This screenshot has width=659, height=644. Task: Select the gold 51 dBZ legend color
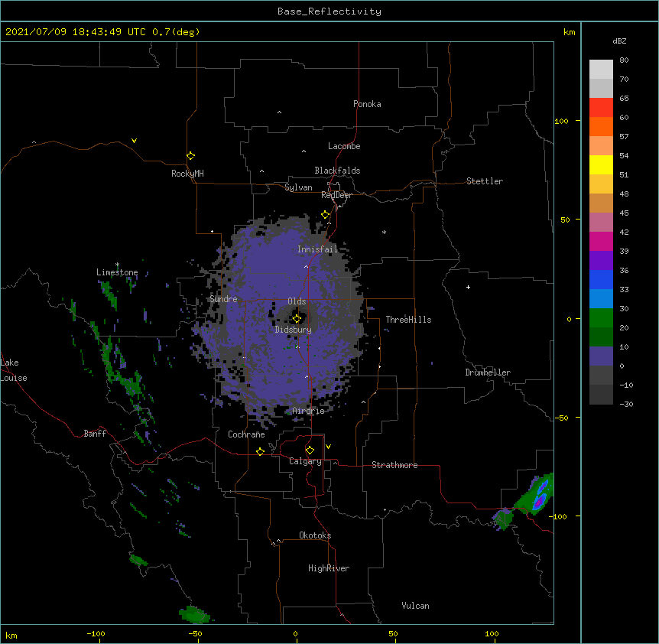(x=601, y=184)
